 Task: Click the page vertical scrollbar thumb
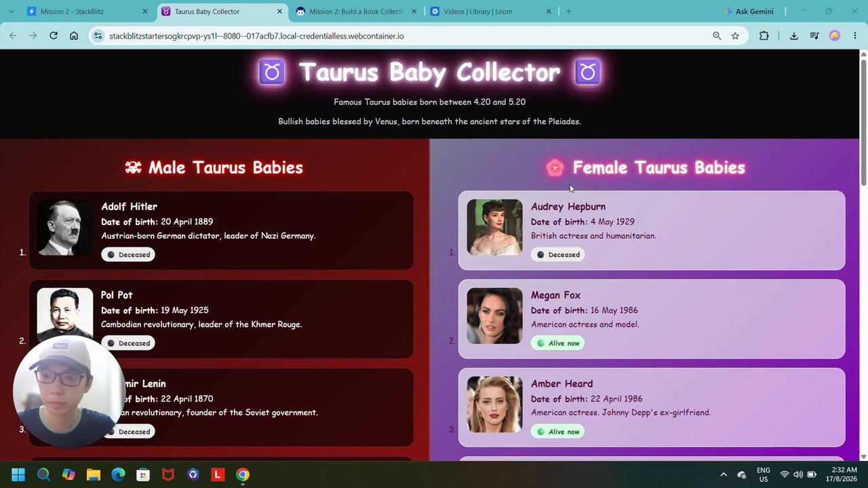[x=863, y=122]
